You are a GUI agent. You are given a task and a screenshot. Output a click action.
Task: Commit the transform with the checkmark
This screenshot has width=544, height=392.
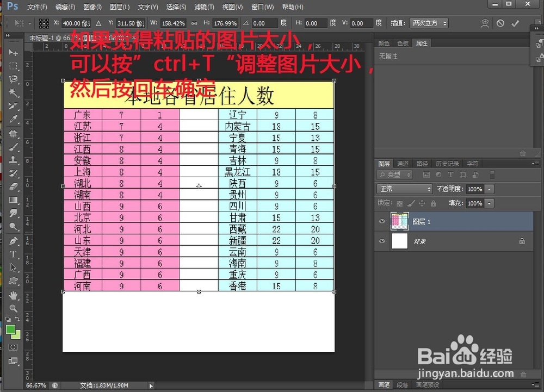(x=515, y=23)
